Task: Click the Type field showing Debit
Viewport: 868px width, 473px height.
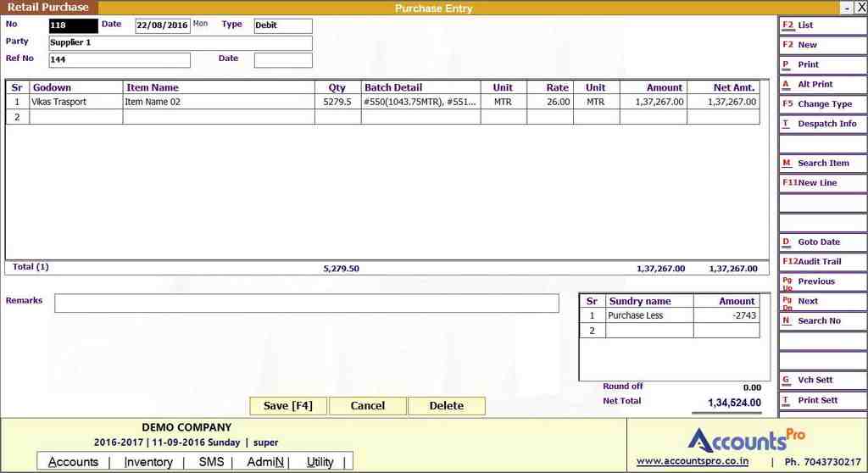Action: [x=282, y=25]
